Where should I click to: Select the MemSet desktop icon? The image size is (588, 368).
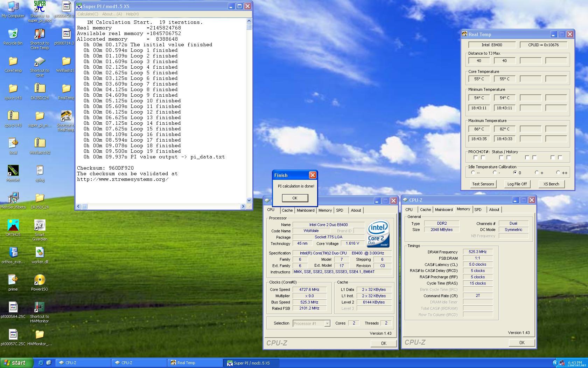[13, 173]
